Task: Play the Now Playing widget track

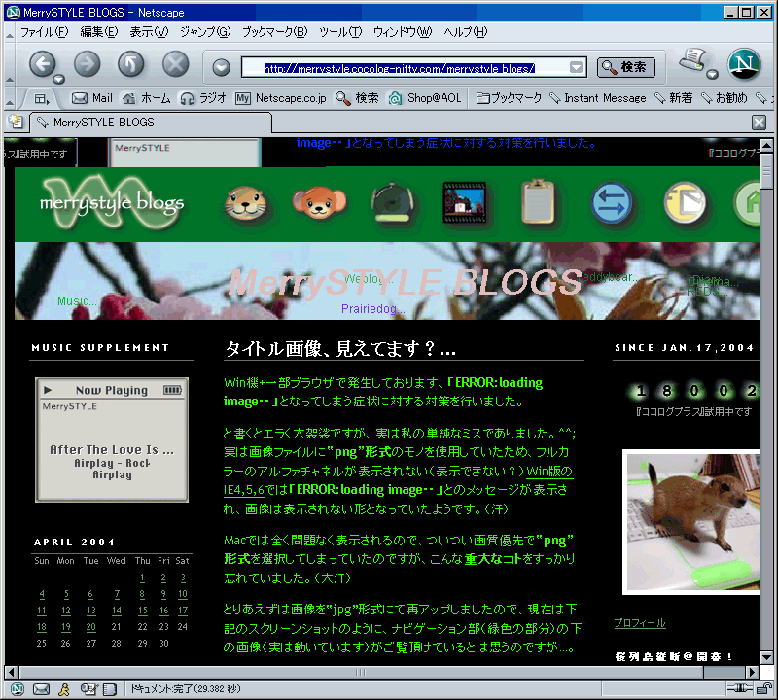Action: 48,390
